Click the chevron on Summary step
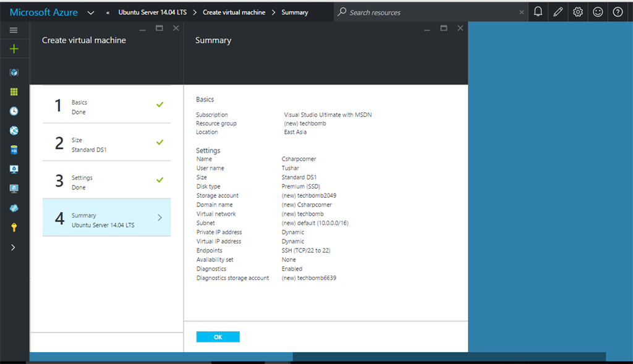Viewport: 633px width, 364px height. 160,218
